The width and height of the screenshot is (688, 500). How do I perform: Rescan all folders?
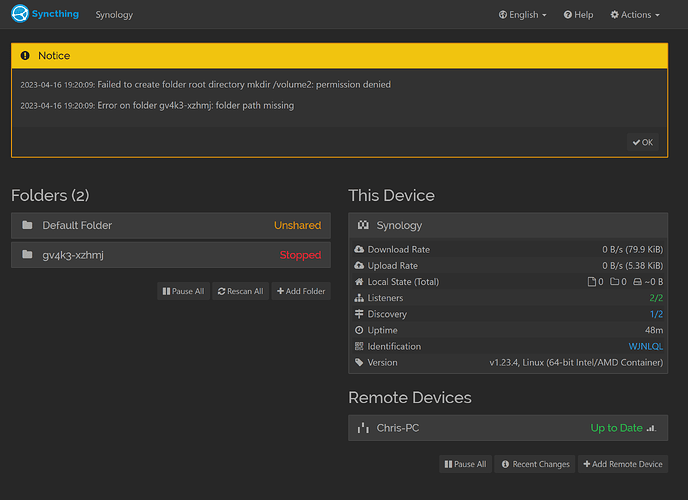pyautogui.click(x=240, y=291)
